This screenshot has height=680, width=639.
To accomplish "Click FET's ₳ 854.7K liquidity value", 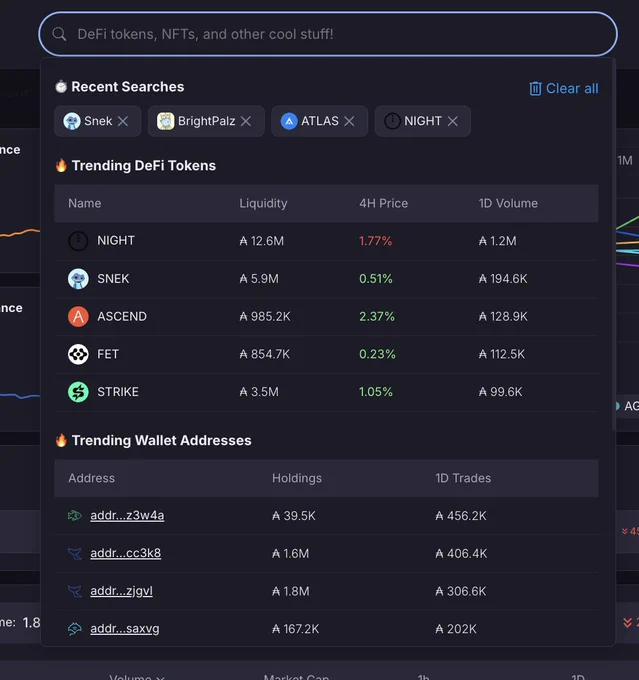I will pyautogui.click(x=265, y=354).
